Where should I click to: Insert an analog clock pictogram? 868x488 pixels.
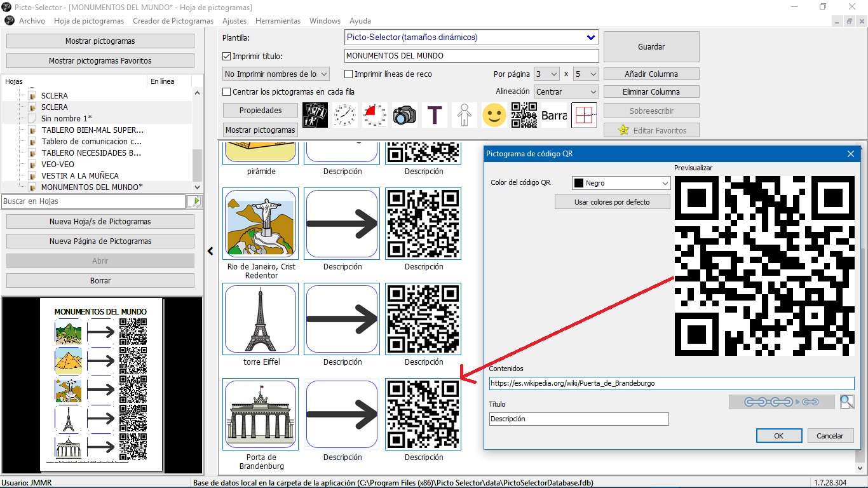click(x=344, y=115)
